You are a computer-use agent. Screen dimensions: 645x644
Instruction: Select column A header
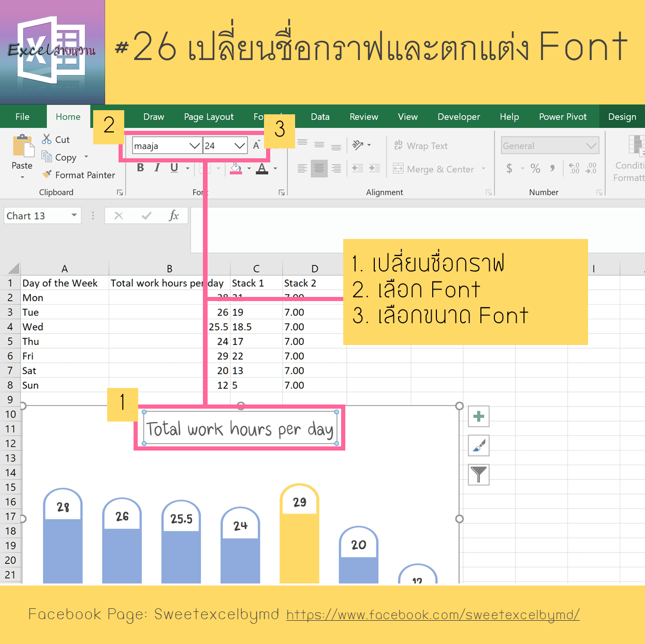point(64,268)
